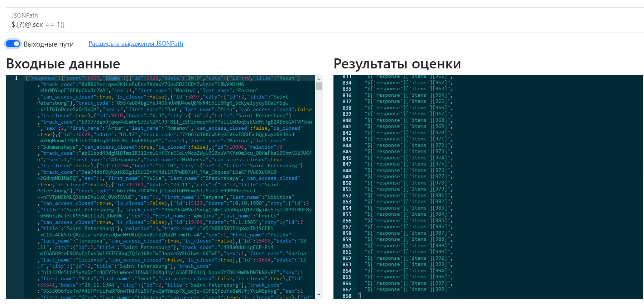
Task: Click the Результаты оценки heading
Action: coord(397,64)
